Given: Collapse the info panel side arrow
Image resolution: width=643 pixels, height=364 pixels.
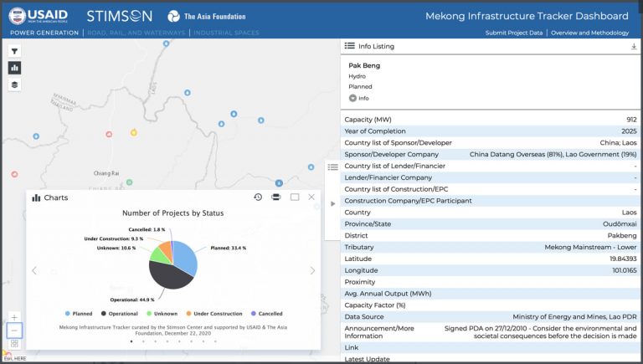Looking at the screenshot, I should pyautogui.click(x=334, y=203).
